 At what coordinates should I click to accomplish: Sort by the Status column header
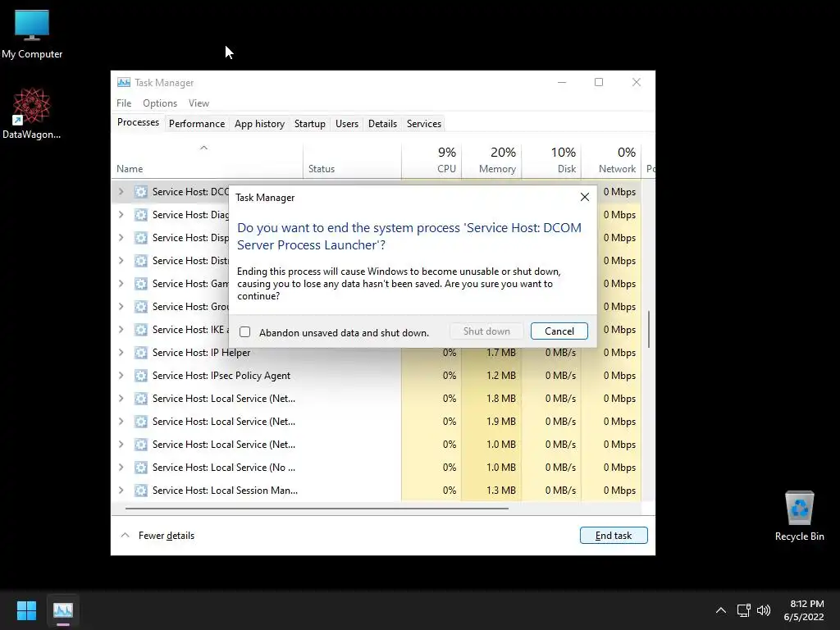click(352, 160)
